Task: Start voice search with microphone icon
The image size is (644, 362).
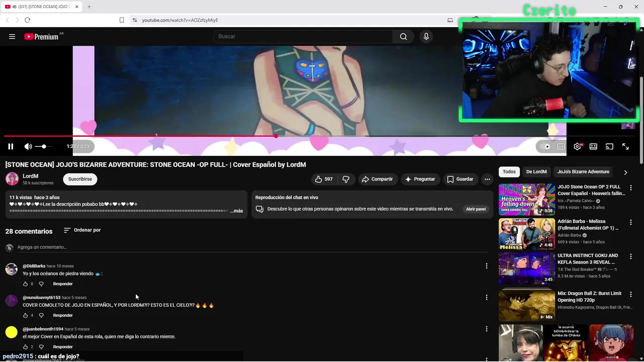Action: [426, 36]
